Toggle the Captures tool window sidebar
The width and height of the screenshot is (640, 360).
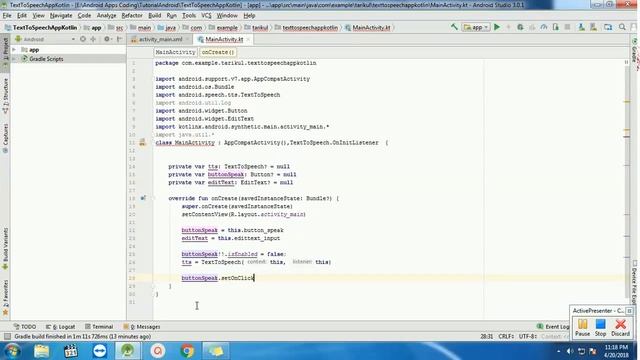(5, 138)
